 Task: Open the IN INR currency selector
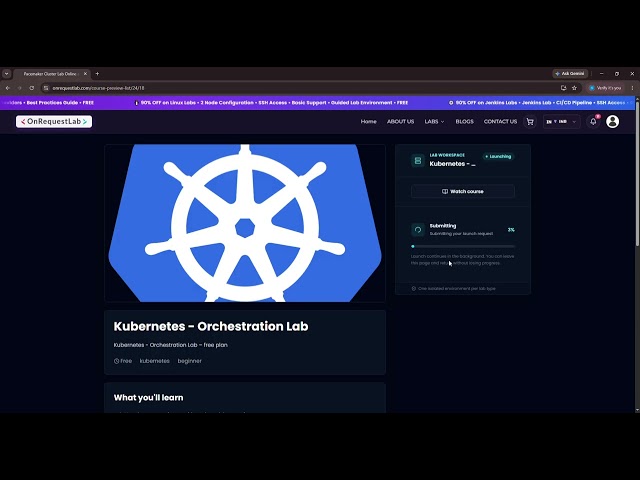click(561, 122)
